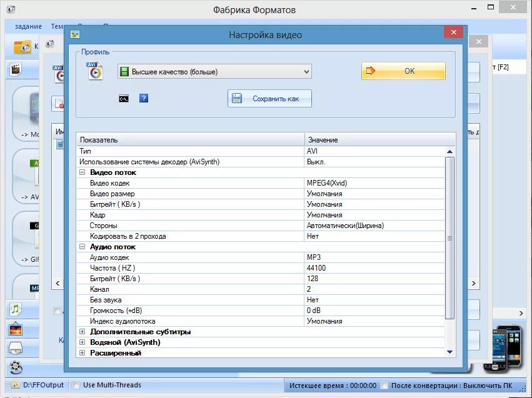Click the Сохранить как button
Image resolution: width=532 pixels, height=398 pixels.
269,99
